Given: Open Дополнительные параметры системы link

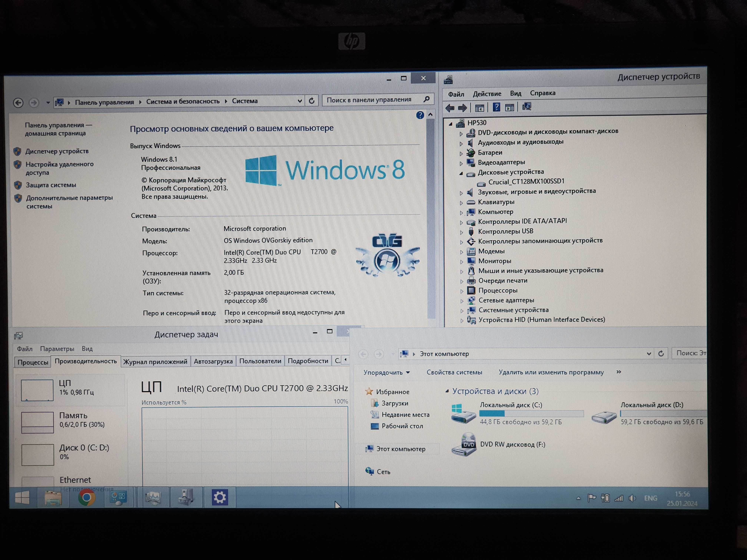Looking at the screenshot, I should [69, 202].
